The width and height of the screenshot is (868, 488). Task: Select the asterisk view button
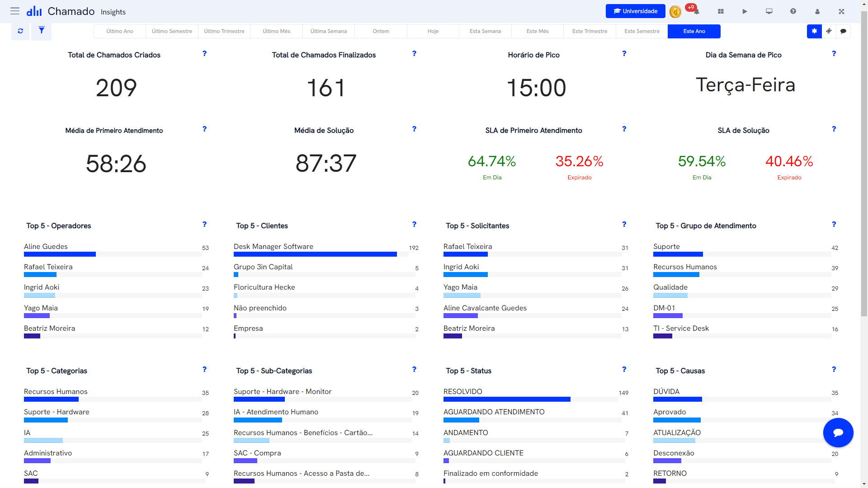coord(814,31)
